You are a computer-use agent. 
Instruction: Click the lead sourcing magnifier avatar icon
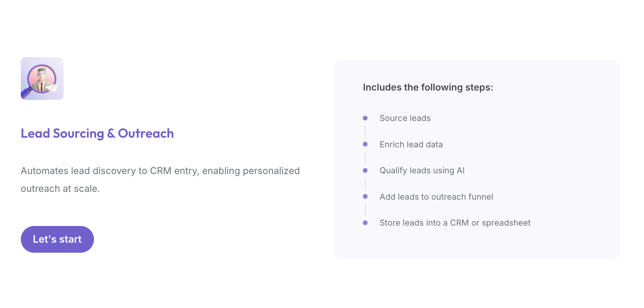pos(42,78)
